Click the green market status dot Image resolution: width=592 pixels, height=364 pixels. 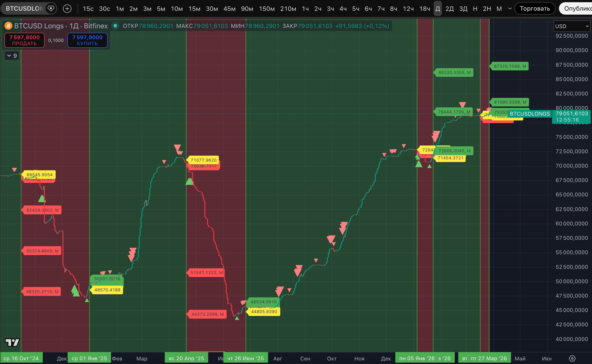115,26
